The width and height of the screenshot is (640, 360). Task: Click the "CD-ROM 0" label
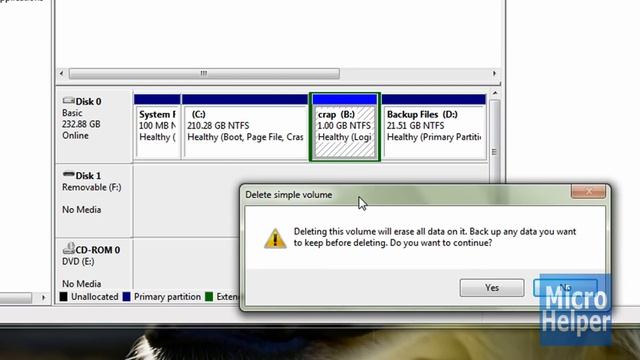pos(98,250)
